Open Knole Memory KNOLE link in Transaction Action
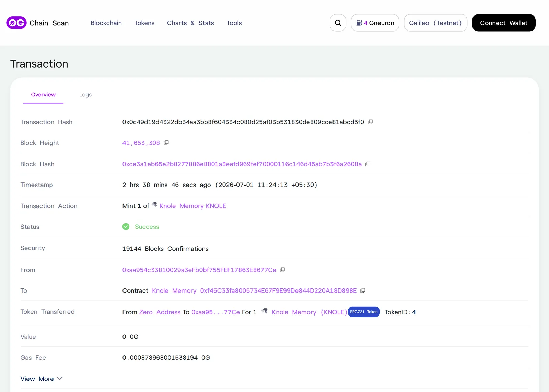The height and width of the screenshot is (392, 549). click(193, 206)
